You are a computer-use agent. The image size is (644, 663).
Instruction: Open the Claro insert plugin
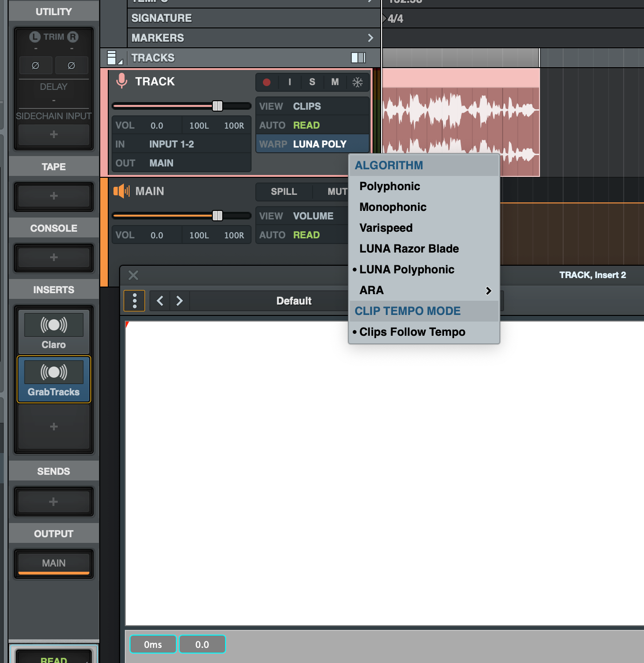(x=54, y=331)
